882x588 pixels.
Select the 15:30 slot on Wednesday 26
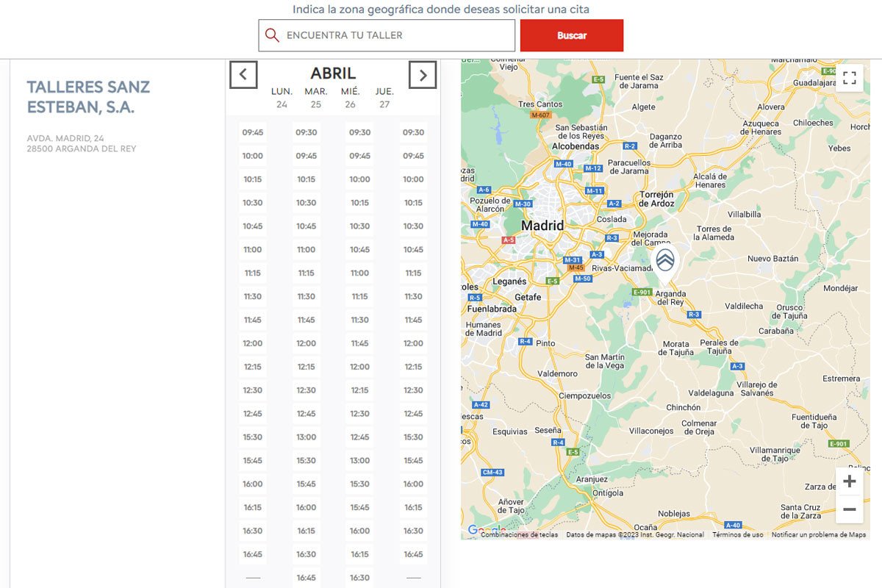pos(360,484)
